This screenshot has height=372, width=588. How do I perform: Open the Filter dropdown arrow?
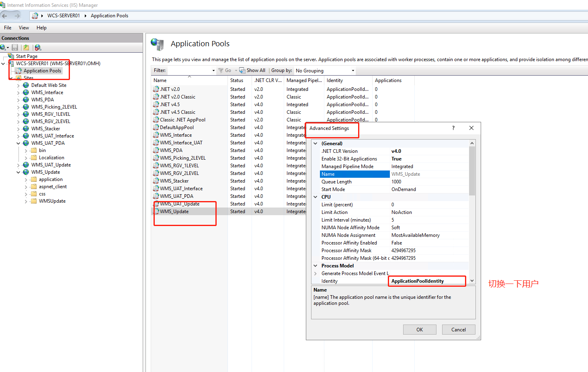(213, 70)
